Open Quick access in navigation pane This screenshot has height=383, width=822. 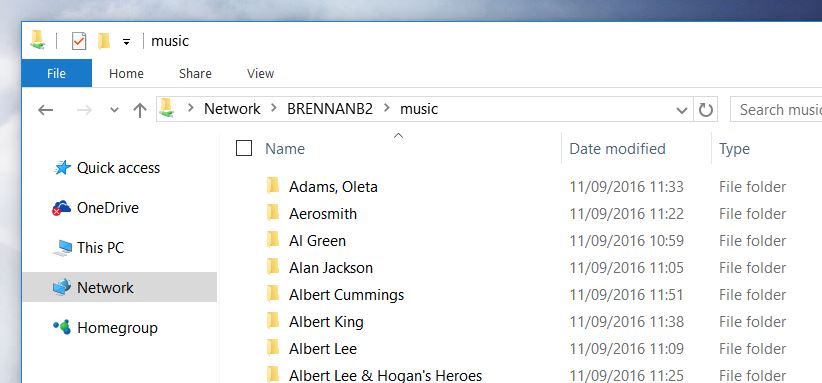point(118,168)
